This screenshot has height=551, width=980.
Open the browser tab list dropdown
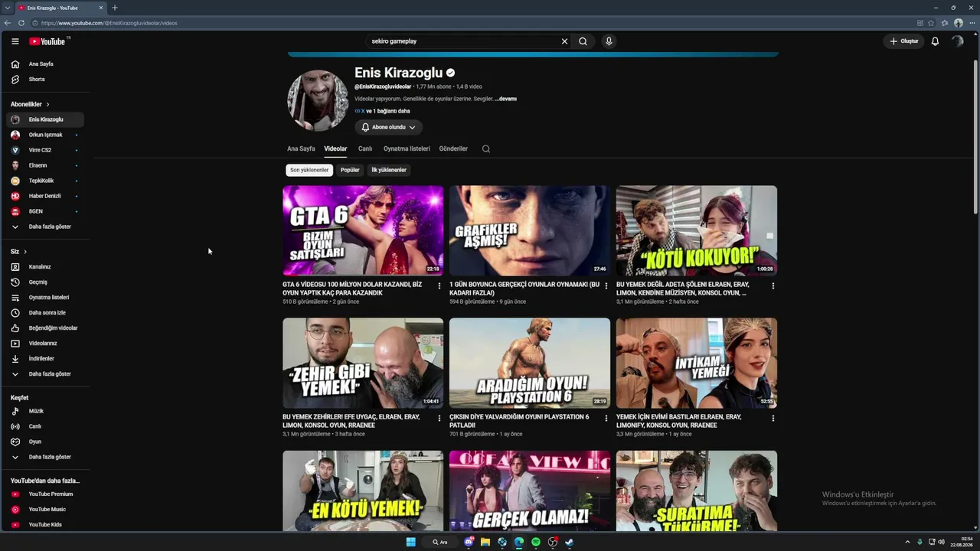click(7, 8)
